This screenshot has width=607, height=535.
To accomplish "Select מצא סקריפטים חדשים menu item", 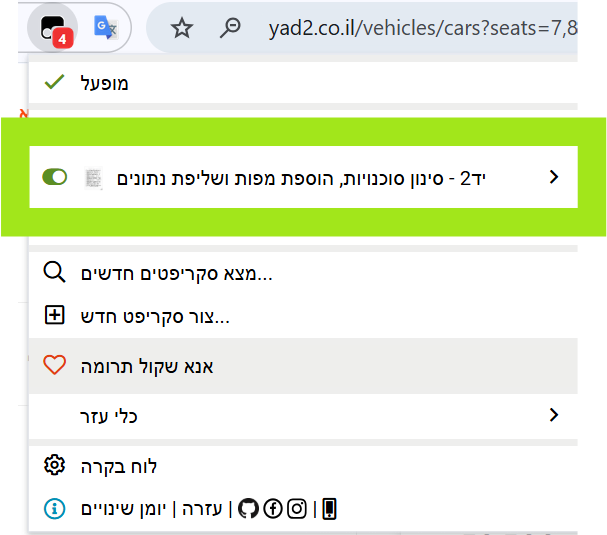I will pyautogui.click(x=304, y=273).
